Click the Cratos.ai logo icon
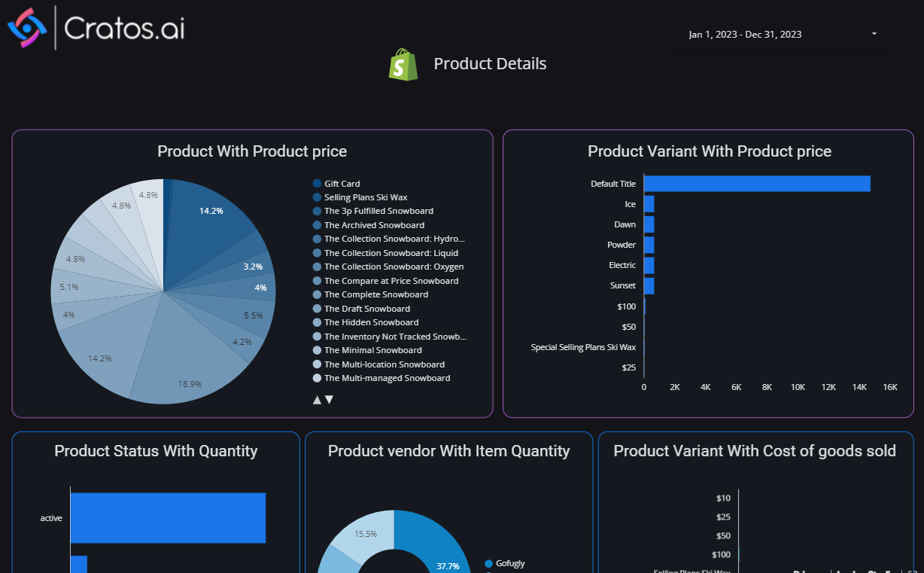 [27, 28]
